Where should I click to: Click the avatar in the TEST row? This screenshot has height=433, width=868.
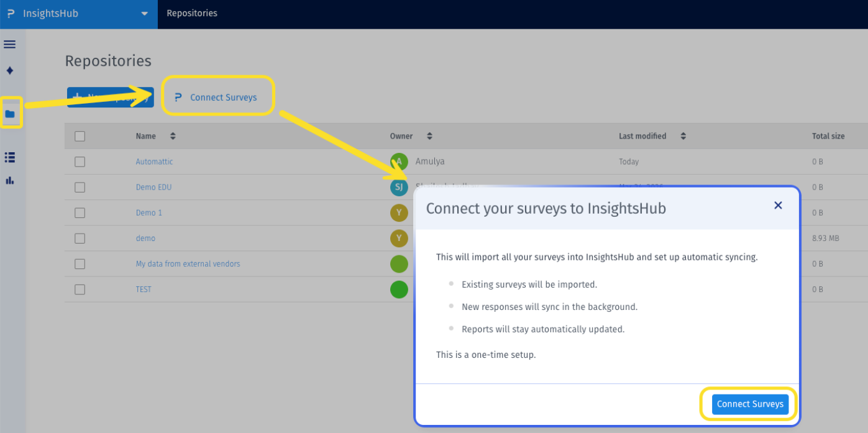[399, 289]
